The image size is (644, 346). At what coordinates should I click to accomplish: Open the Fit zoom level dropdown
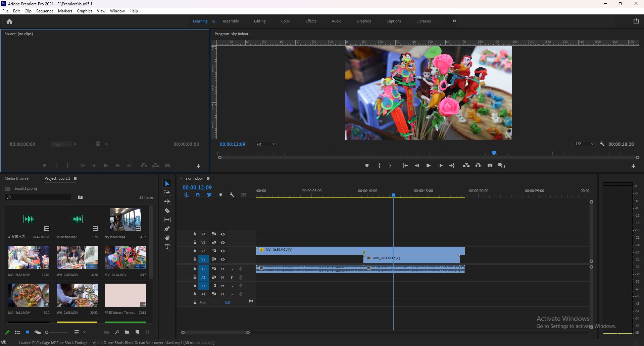(265, 144)
